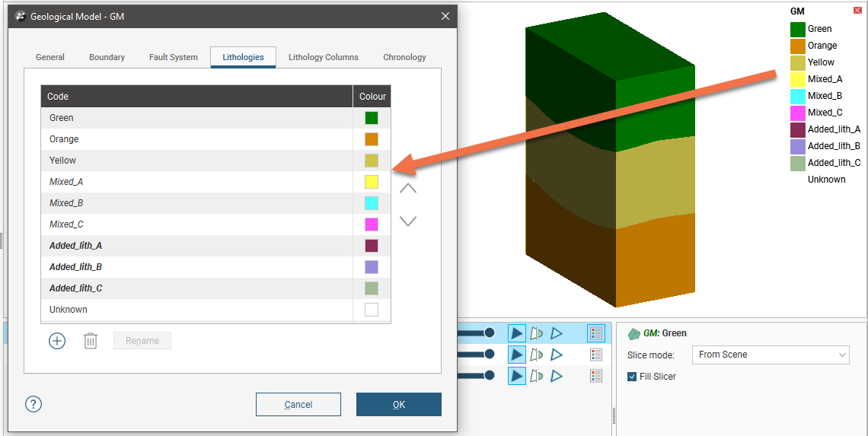Click the Mixed_B cyan colour swatch
This screenshot has height=436, width=868.
click(x=372, y=203)
